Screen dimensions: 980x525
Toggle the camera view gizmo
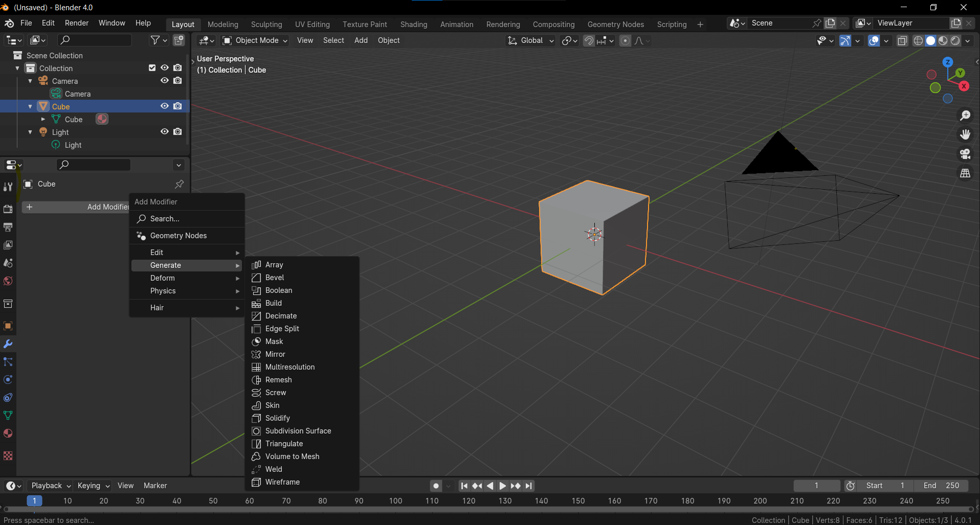pos(965,154)
